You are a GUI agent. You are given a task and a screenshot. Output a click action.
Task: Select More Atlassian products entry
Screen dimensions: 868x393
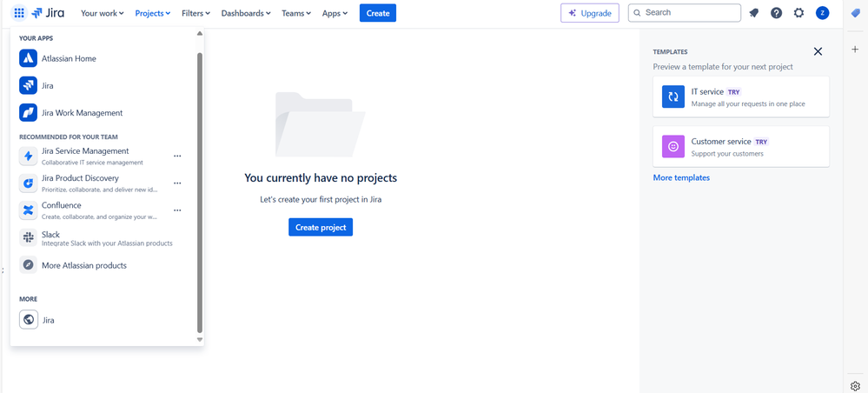coord(102,265)
